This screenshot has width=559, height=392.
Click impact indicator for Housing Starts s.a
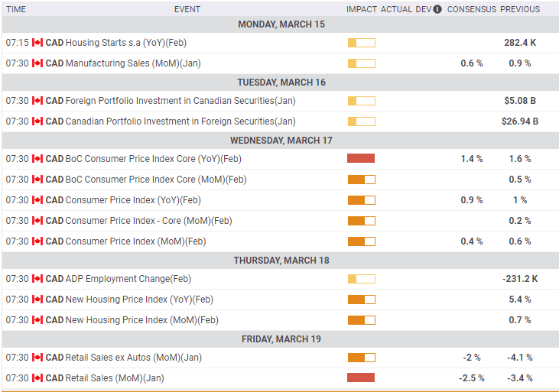361,43
